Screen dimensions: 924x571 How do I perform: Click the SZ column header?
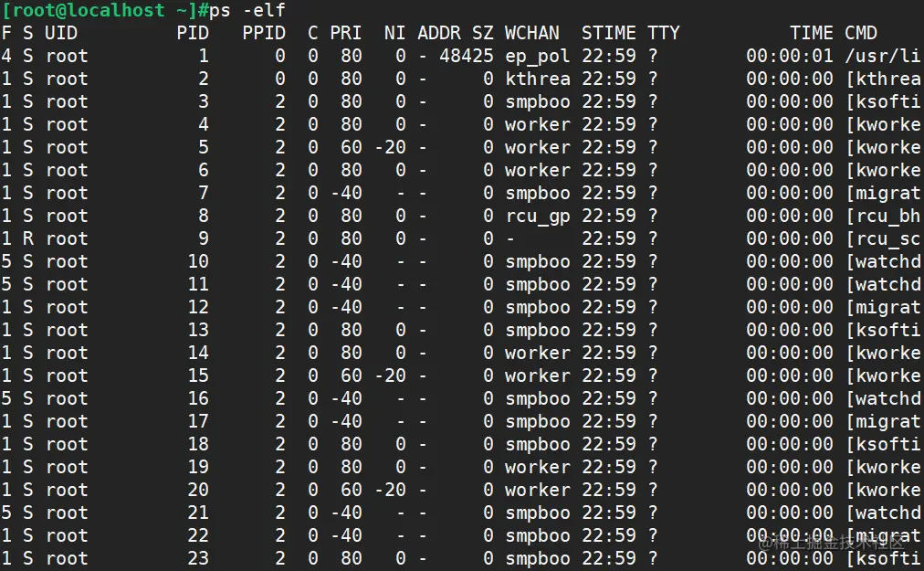(x=483, y=33)
